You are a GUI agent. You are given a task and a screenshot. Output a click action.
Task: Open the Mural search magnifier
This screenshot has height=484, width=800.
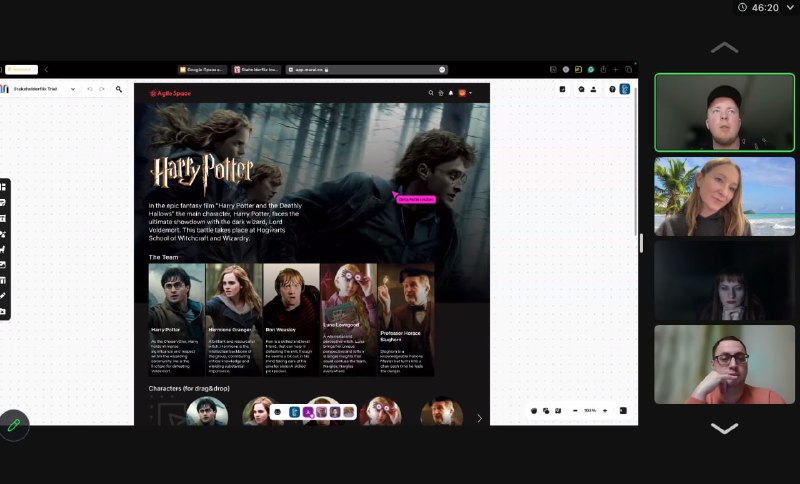pos(119,89)
